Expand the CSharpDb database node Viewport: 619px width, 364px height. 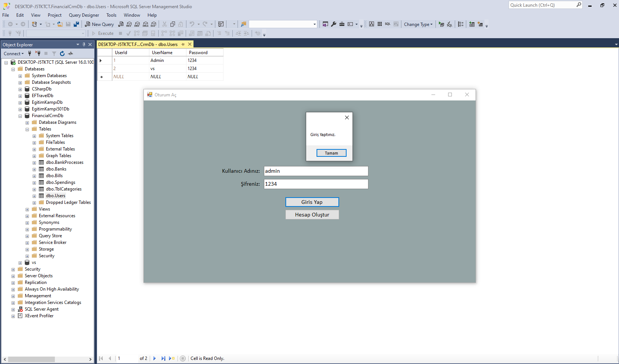point(20,89)
